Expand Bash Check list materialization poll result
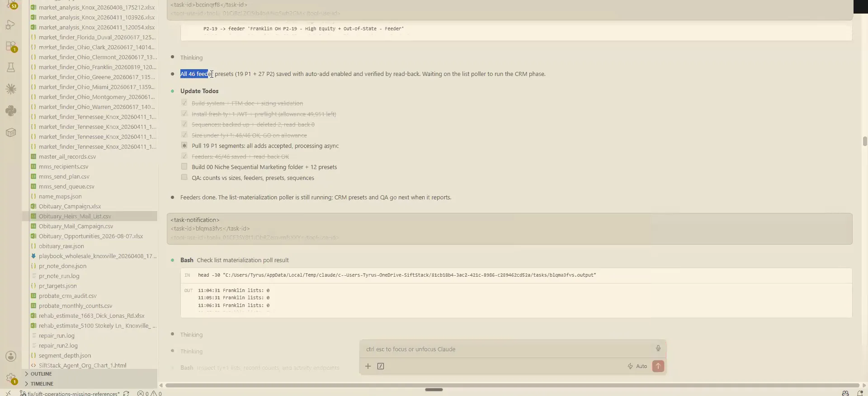The width and height of the screenshot is (868, 396). [x=234, y=260]
